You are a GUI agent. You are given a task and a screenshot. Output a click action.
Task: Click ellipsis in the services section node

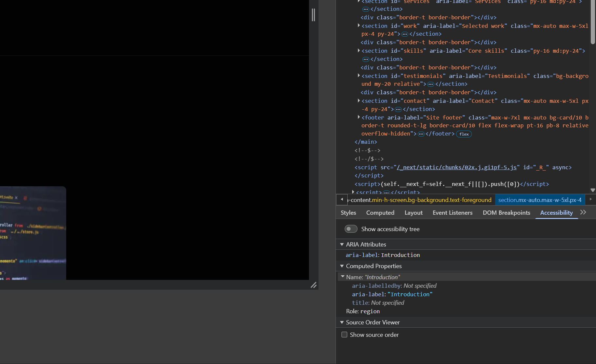(366, 9)
